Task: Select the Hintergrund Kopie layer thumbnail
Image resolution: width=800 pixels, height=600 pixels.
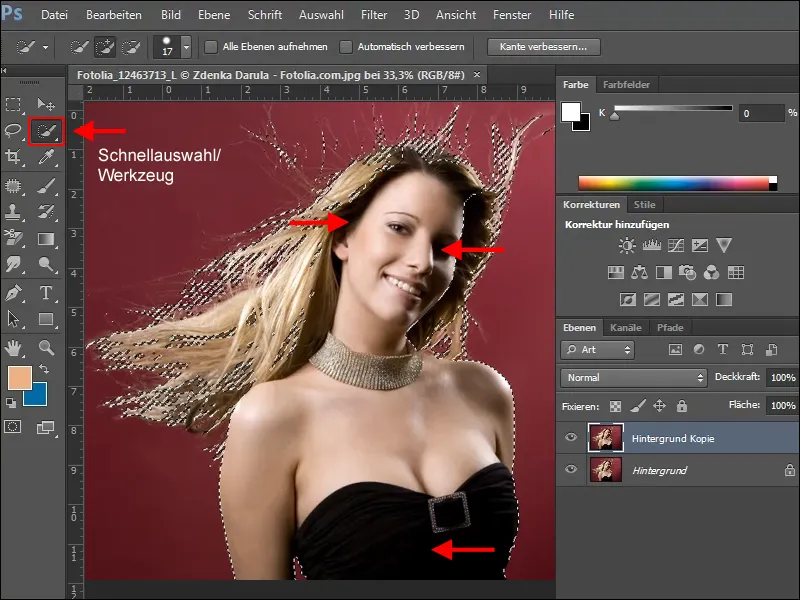Action: pos(606,438)
